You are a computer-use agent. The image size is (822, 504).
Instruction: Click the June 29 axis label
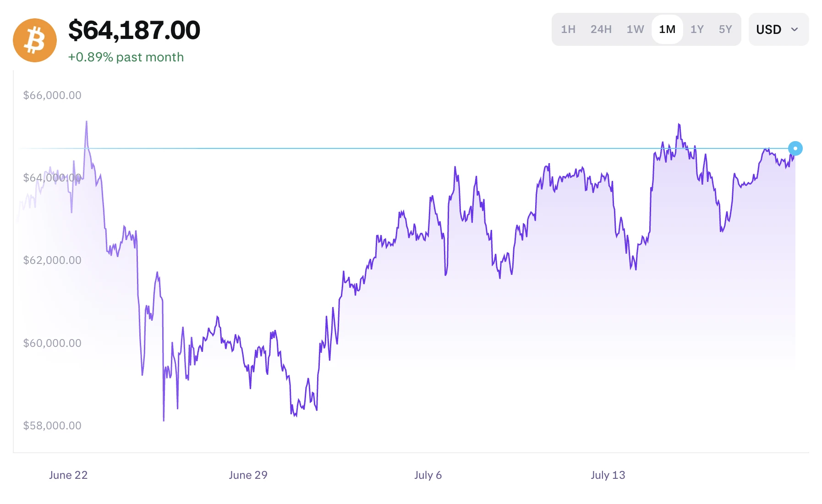[x=248, y=475]
